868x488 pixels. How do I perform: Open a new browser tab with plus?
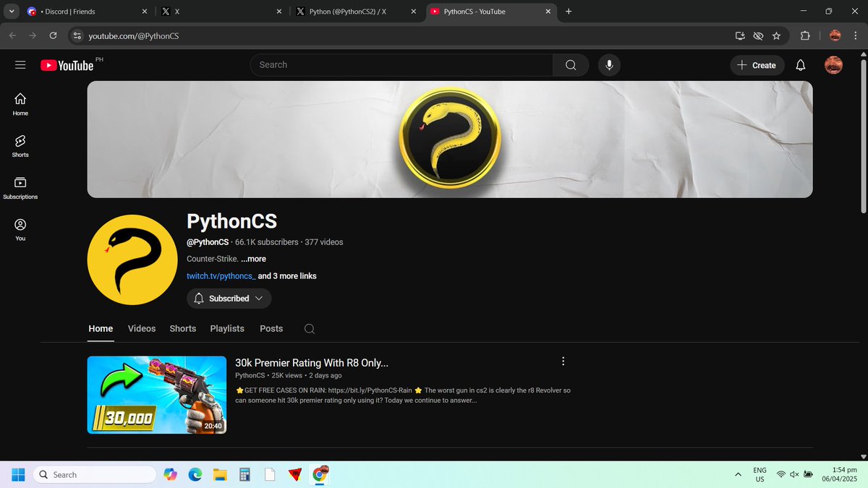point(569,12)
